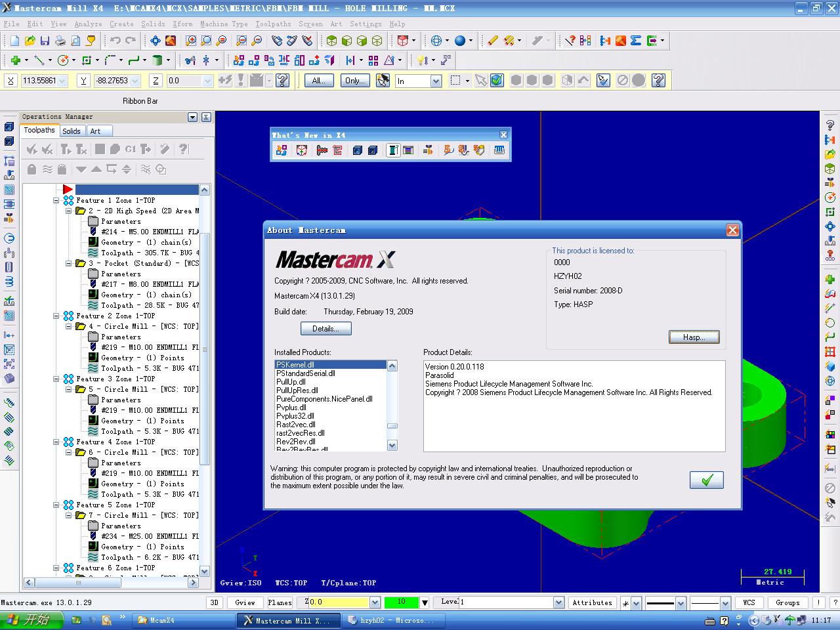The image size is (840, 630).
Task: Click the All... selection button
Action: pos(319,81)
